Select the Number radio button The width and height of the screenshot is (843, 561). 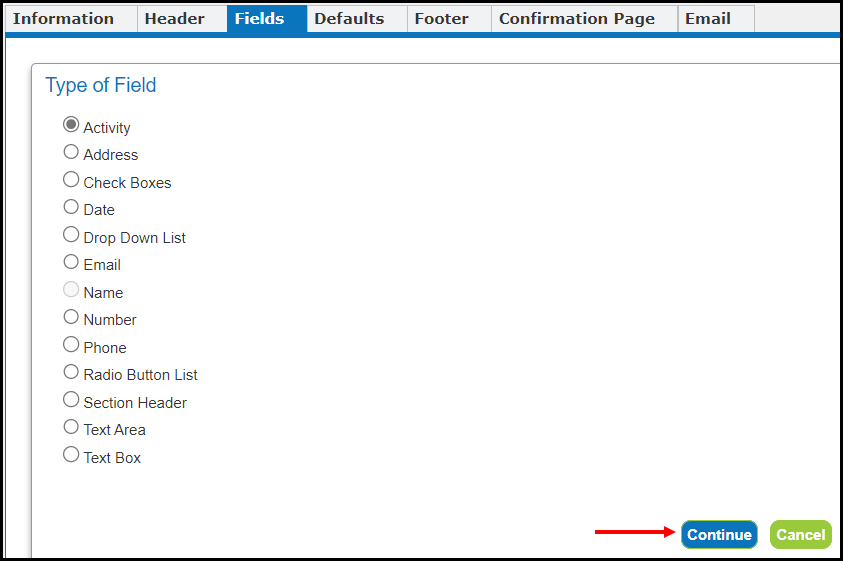[x=71, y=317]
